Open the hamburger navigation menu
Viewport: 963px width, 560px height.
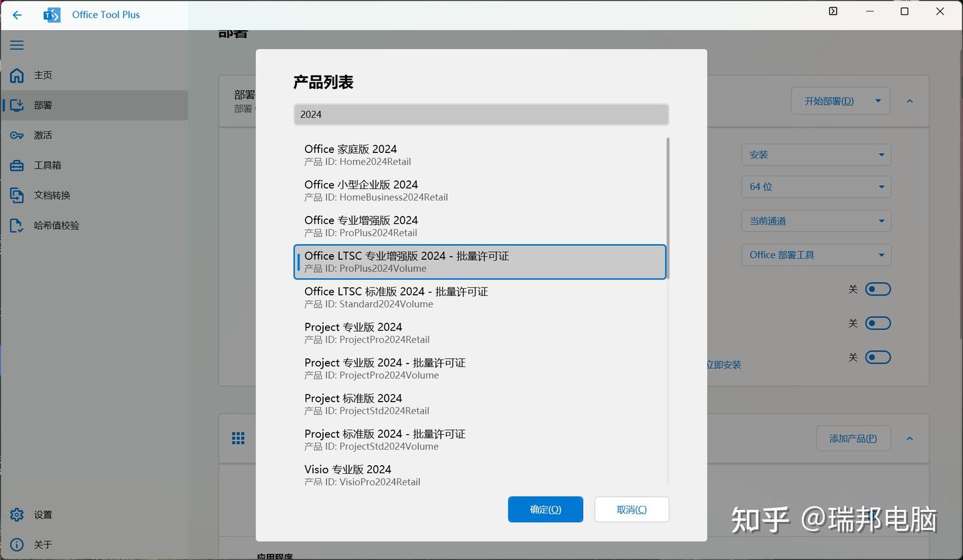(x=17, y=45)
